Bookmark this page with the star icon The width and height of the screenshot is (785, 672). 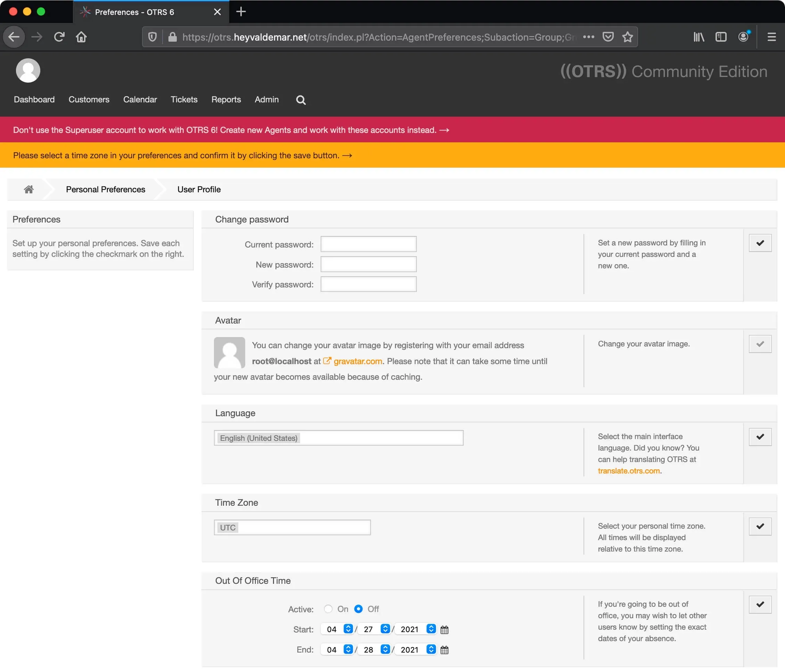(x=628, y=37)
